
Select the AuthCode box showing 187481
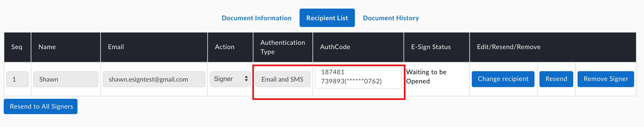coord(358,78)
